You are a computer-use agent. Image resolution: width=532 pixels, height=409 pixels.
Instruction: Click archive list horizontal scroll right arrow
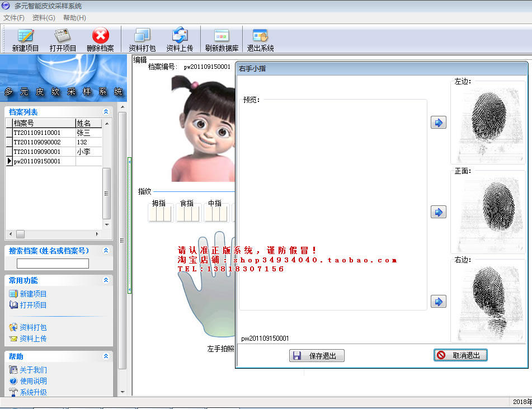pos(97,234)
